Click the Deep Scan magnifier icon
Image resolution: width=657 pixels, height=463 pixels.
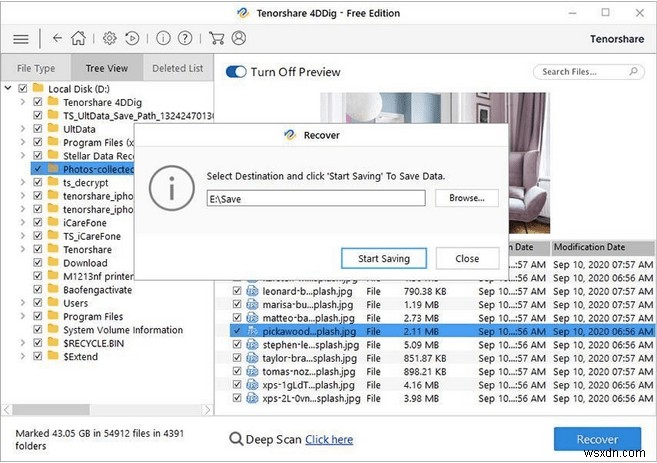(236, 439)
